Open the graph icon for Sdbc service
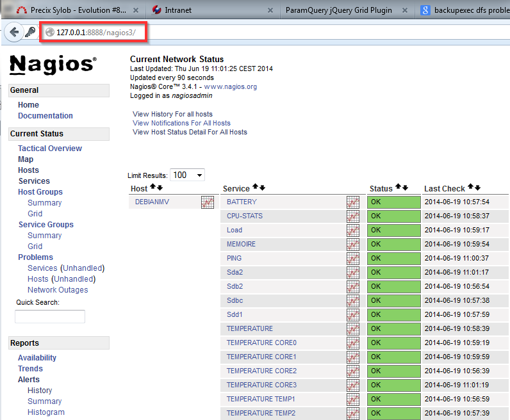The image size is (510, 420). tap(353, 301)
